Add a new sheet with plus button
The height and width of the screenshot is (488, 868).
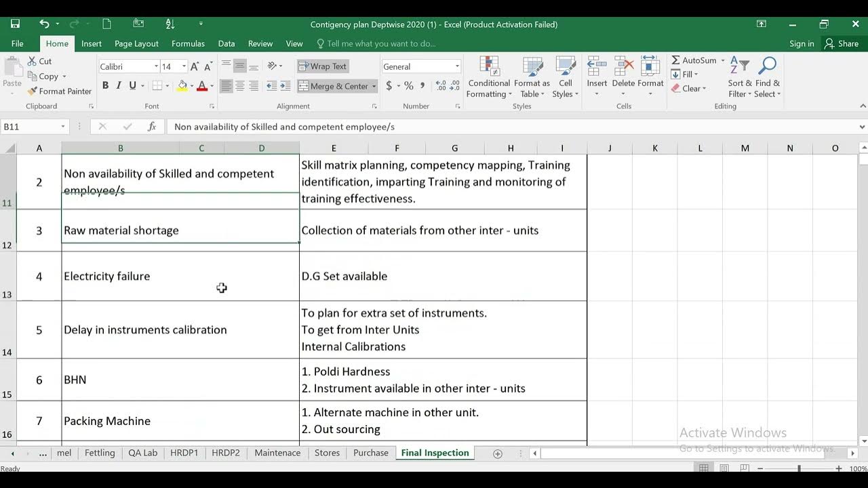tap(498, 453)
